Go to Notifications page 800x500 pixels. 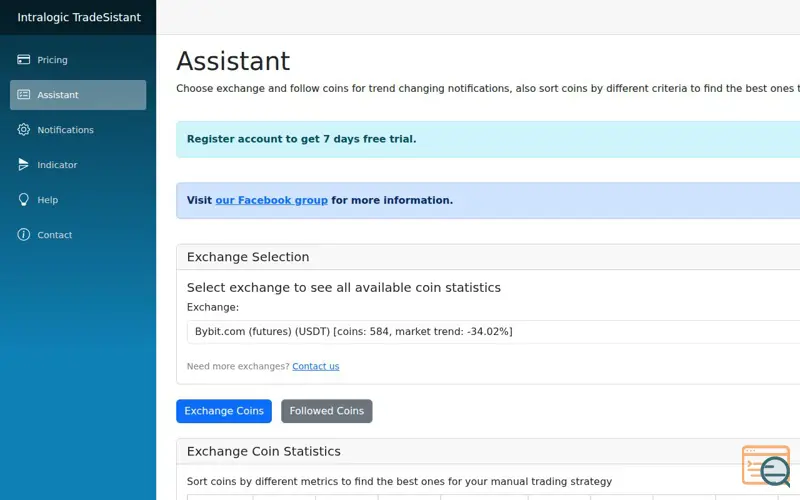(x=78, y=130)
